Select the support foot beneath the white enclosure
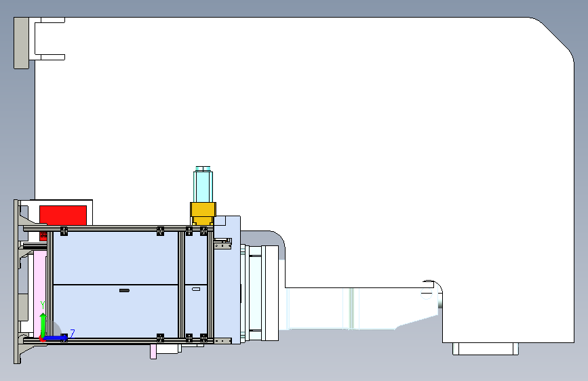Viewport: 588px width, 381px height. [x=486, y=348]
